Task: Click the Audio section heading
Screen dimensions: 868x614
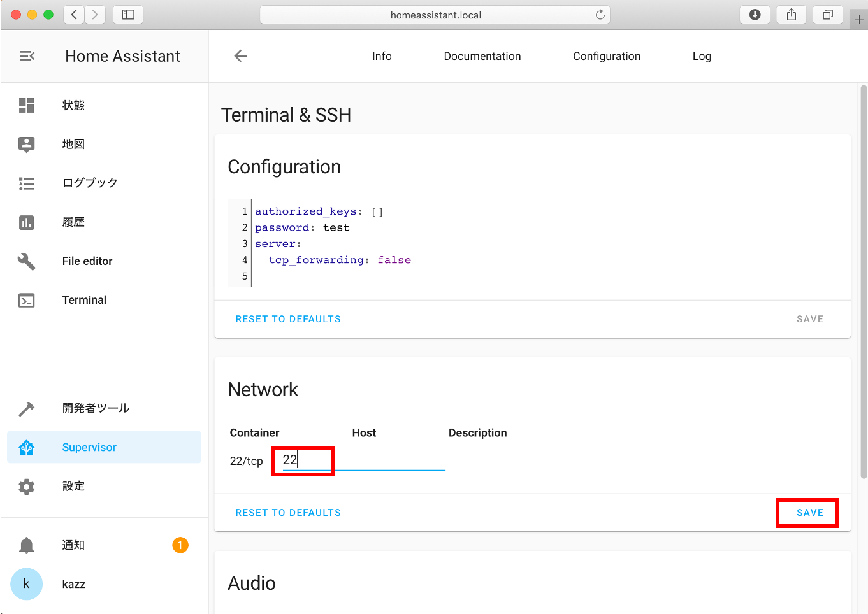Action: (x=252, y=583)
